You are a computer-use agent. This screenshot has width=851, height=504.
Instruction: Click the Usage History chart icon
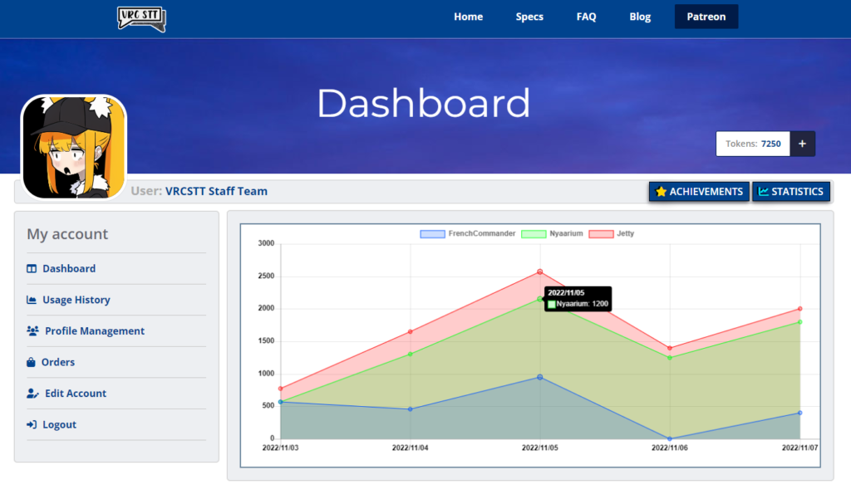pos(32,301)
